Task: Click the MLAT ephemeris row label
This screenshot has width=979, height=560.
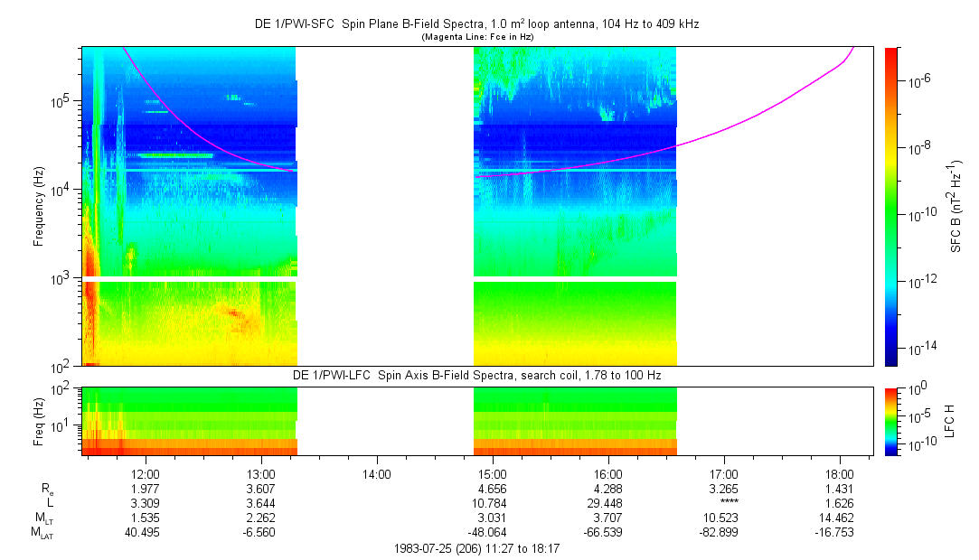Action: pos(42,533)
